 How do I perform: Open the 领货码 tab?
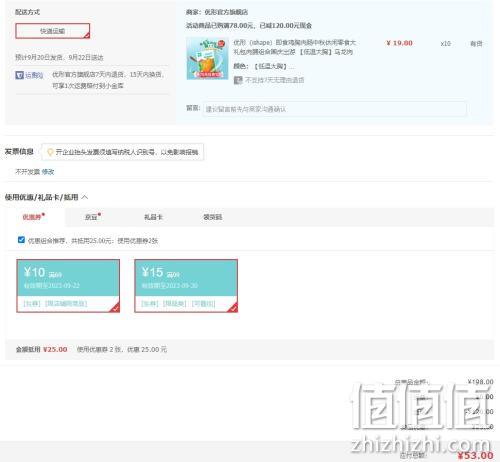pyautogui.click(x=213, y=217)
